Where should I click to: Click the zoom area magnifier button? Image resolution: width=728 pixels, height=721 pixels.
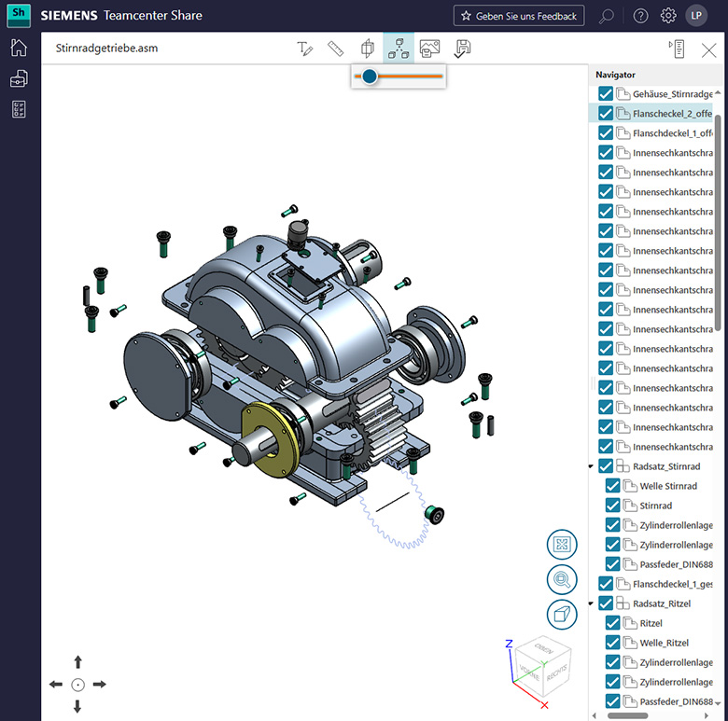[562, 579]
